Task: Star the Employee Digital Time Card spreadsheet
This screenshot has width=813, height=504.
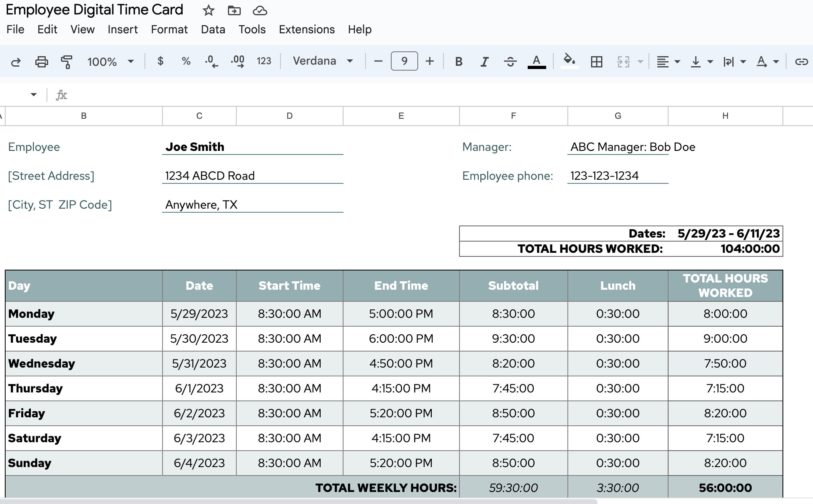Action: 208,10
